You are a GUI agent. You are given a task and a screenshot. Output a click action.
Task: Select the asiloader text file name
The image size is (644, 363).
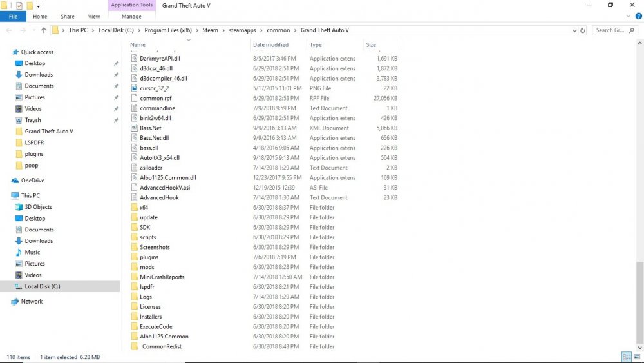(x=151, y=168)
